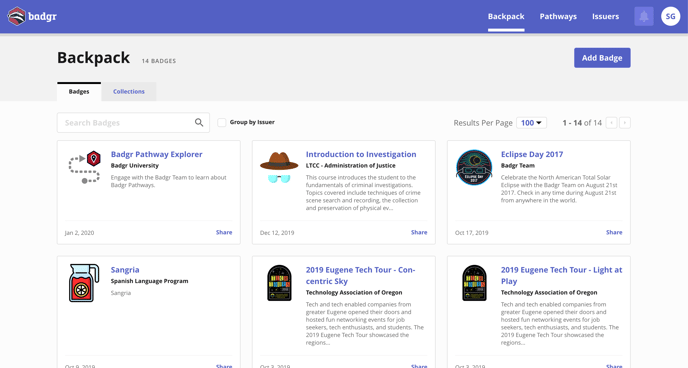Go to next results page arrow
688x368 pixels.
click(625, 123)
